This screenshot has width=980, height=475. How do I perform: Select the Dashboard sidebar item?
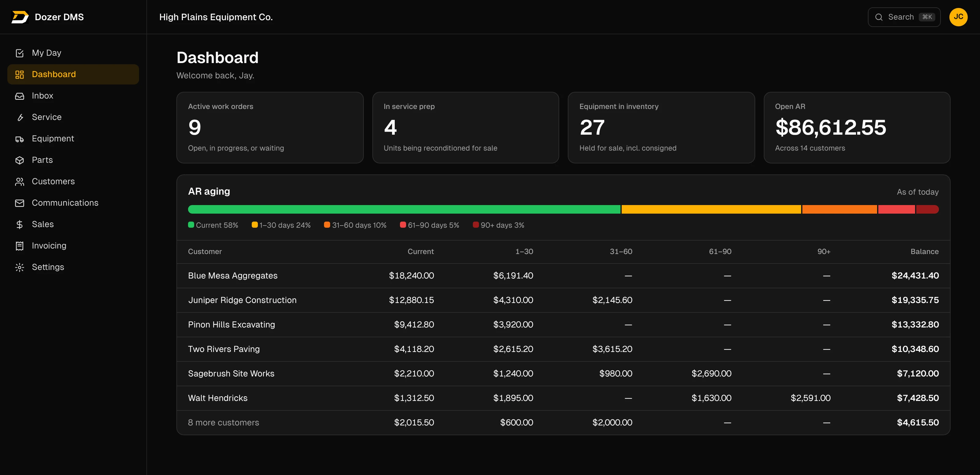[x=73, y=74]
